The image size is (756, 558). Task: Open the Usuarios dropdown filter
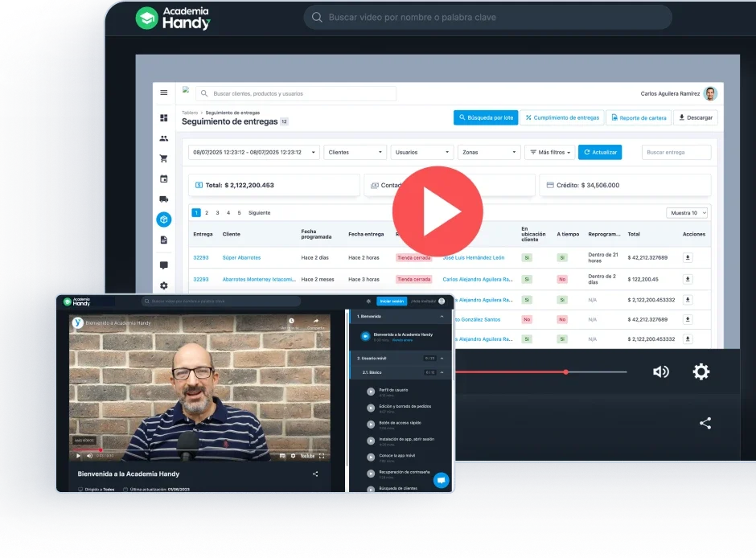(x=423, y=152)
